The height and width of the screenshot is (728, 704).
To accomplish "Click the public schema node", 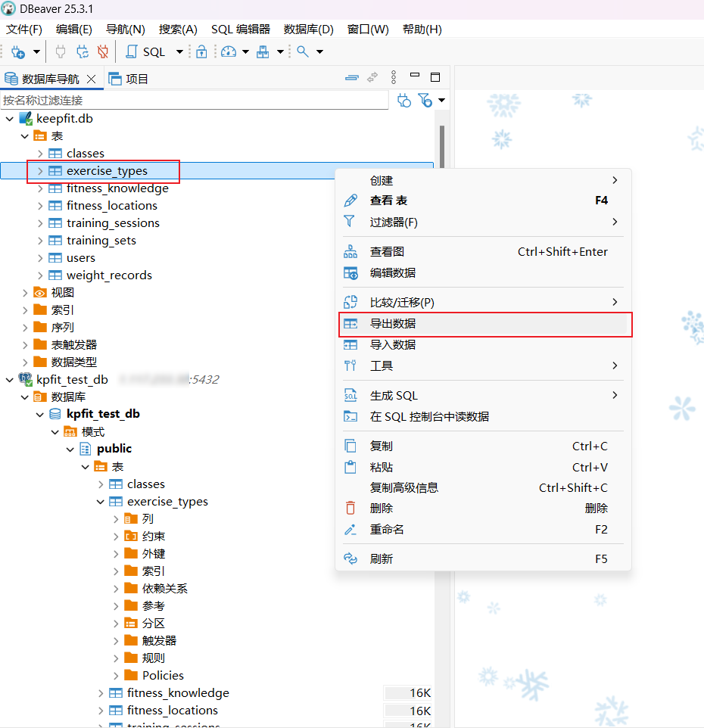I will coord(114,449).
